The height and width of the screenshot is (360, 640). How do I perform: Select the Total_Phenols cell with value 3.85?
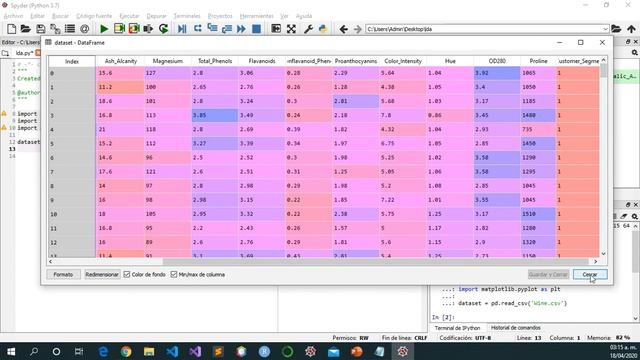click(215, 115)
